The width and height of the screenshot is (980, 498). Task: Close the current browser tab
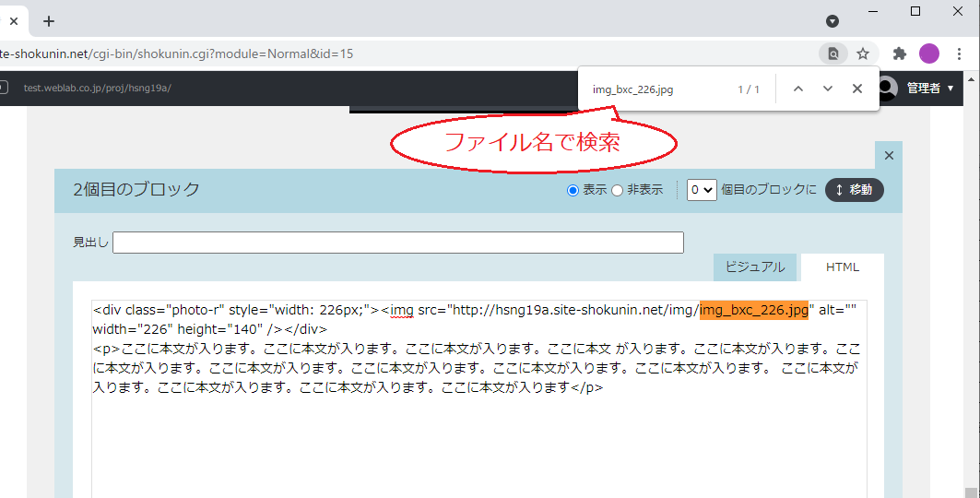[14, 20]
